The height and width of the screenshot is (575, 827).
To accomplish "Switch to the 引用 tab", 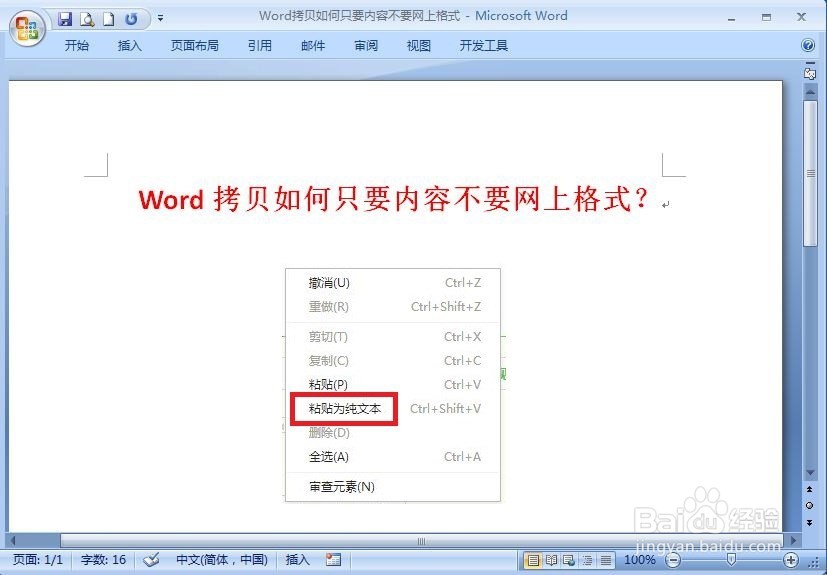I will point(259,46).
